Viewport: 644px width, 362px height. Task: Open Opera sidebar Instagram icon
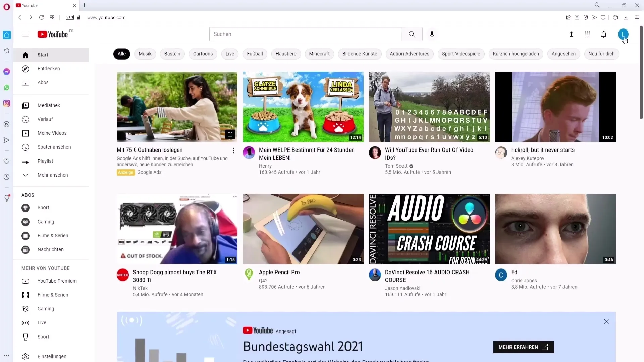coord(7,103)
